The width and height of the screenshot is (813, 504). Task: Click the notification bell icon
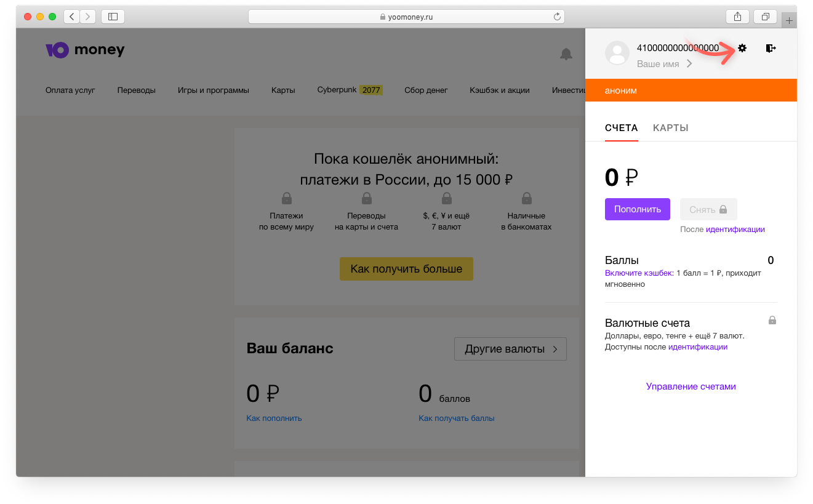(566, 54)
